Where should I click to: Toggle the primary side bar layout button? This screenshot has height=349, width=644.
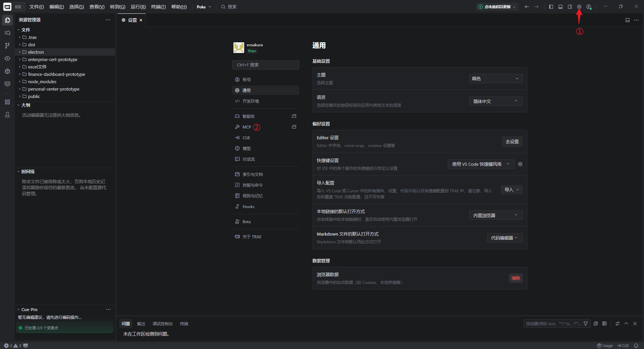[x=551, y=7]
